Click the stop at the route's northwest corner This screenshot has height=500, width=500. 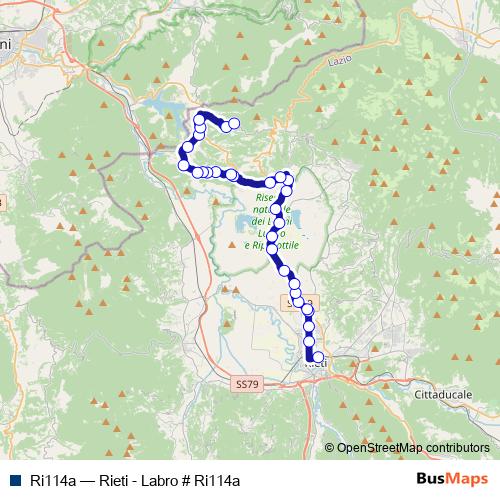[199, 119]
